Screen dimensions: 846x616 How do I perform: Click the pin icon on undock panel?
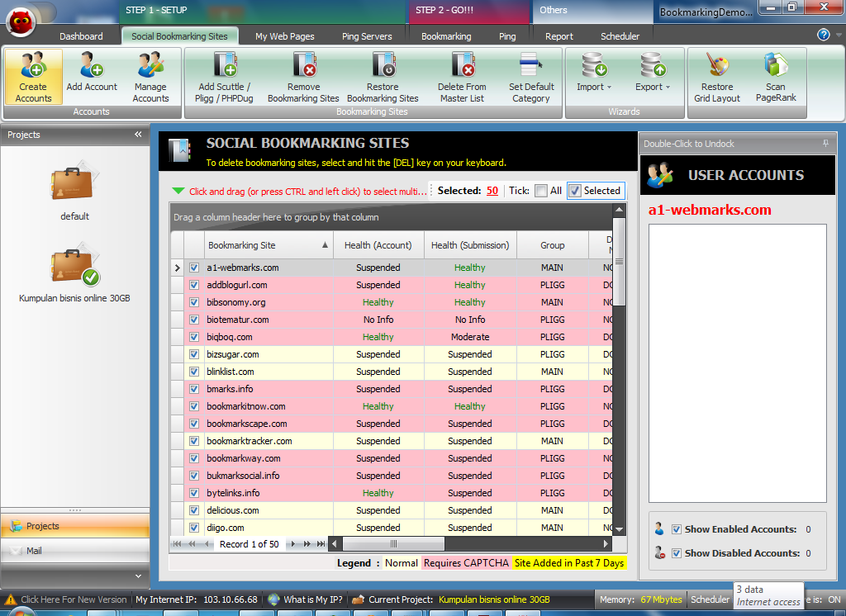pyautogui.click(x=825, y=144)
